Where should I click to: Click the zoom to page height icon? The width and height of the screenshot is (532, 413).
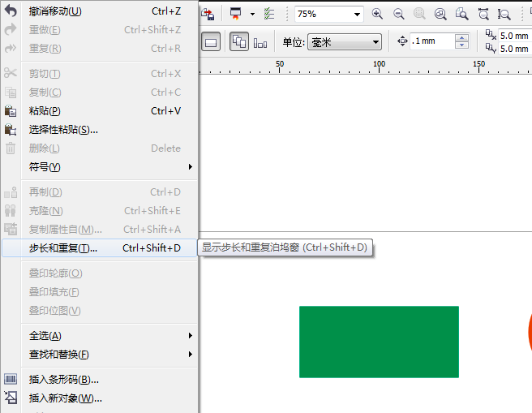(504, 14)
